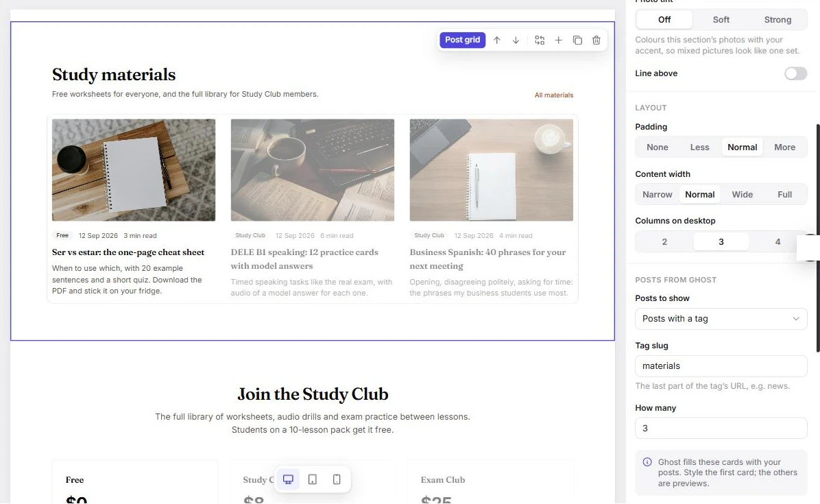Add a new section with plus icon
The height and width of the screenshot is (504, 820).
(559, 40)
